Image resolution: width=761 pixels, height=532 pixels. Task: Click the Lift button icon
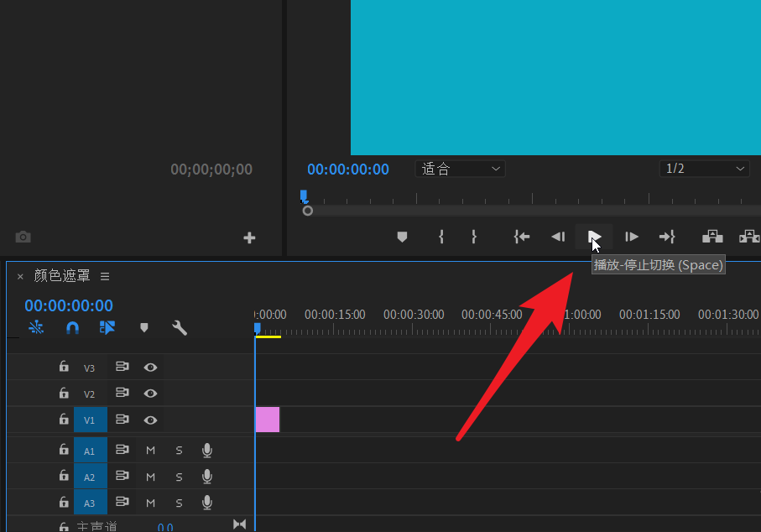tap(711, 237)
